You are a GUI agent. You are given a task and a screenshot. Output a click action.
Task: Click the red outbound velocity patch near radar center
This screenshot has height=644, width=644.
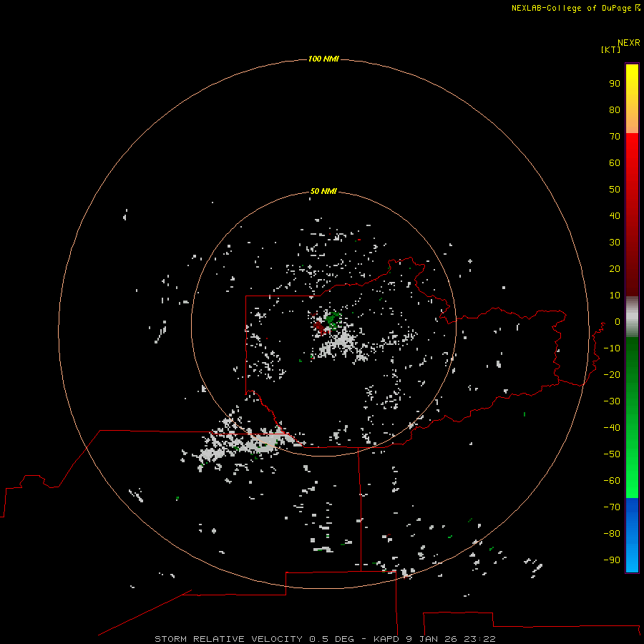pos(320,327)
